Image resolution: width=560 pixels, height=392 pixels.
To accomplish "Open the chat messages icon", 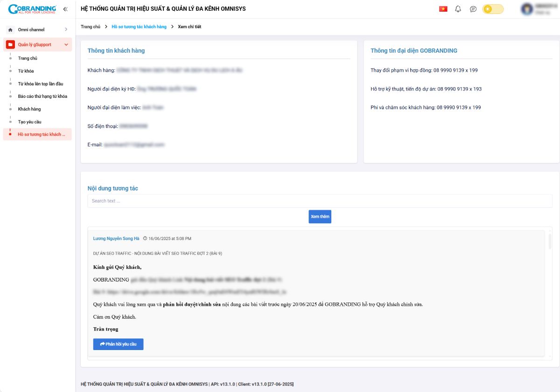I will (473, 9).
